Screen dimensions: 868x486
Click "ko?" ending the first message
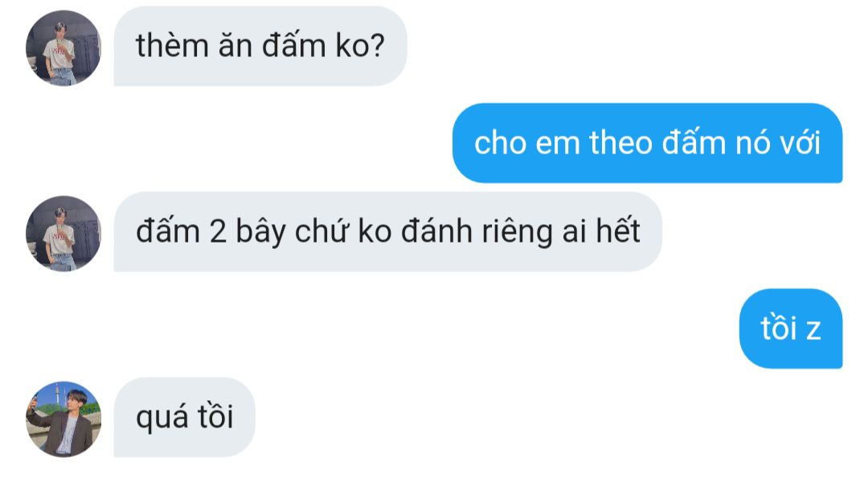pos(360,46)
